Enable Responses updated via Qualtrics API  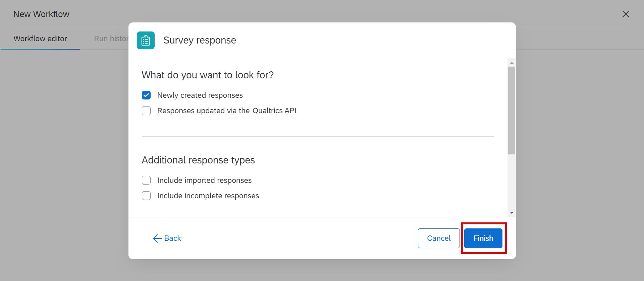click(146, 111)
